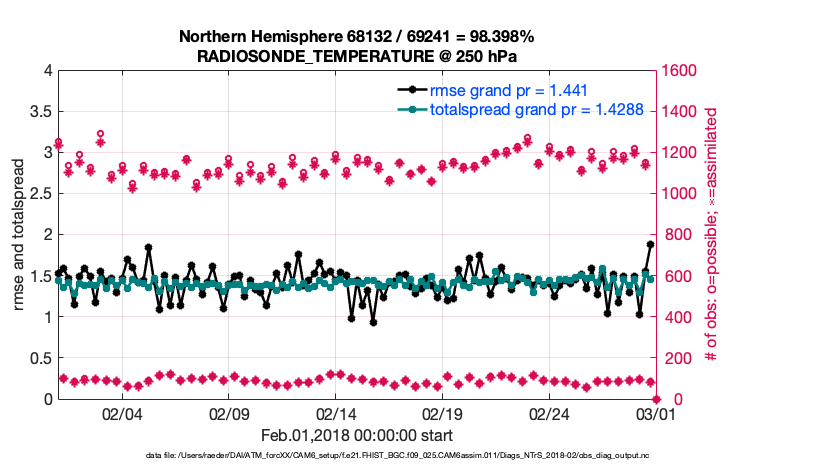Select the open red circle at zero on 03/01

tap(656, 399)
